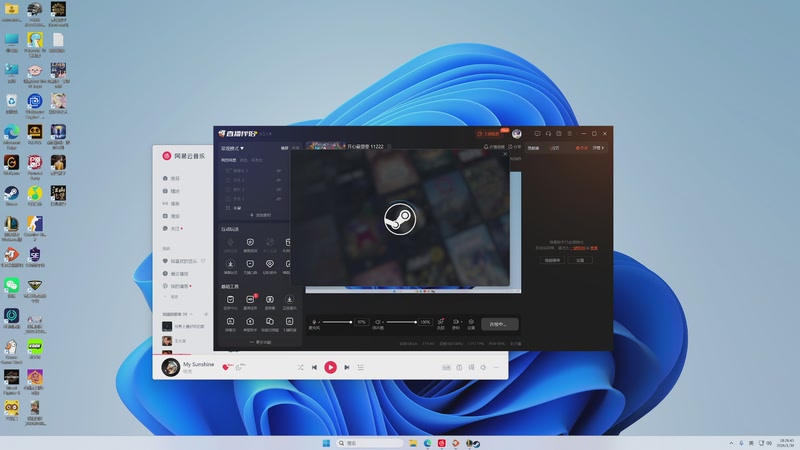The height and width of the screenshot is (450, 800).
Task: Select the 横屏 orientation tab
Action: [284, 148]
